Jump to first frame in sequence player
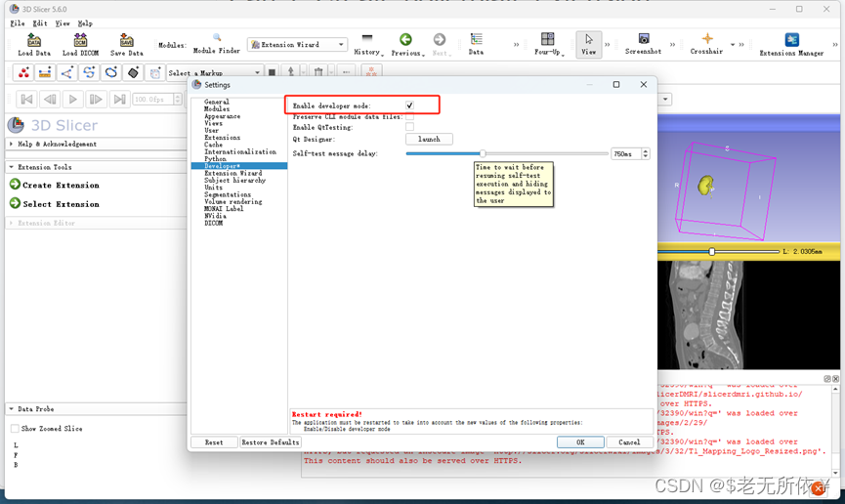This screenshot has width=845, height=504. pos(26,100)
